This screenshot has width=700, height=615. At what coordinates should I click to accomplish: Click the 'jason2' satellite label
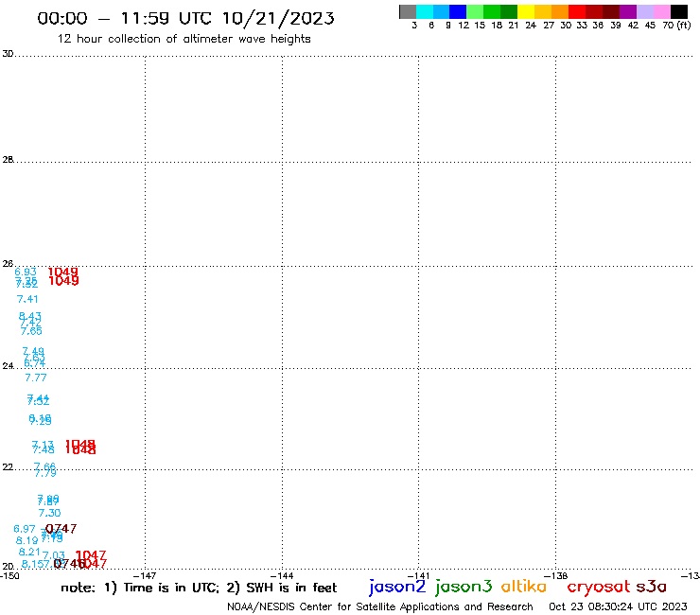[x=397, y=587]
